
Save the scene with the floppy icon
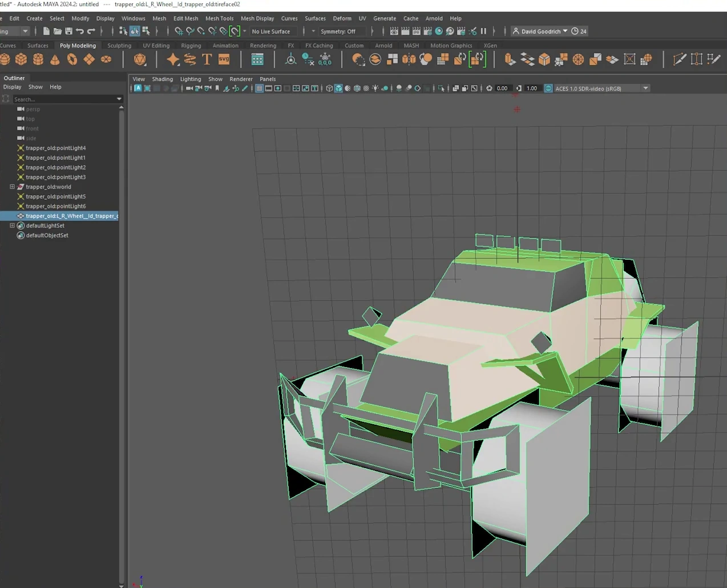pos(68,31)
